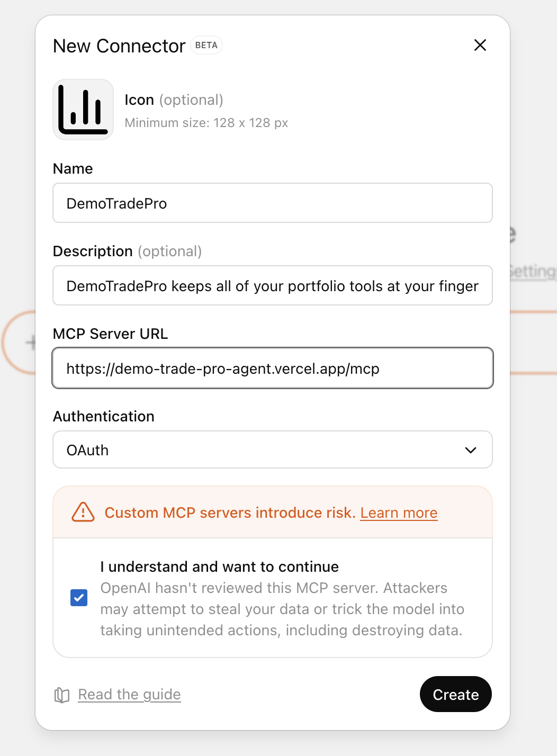Image resolution: width=557 pixels, height=756 pixels.
Task: Click the MCP Server URL input
Action: (272, 368)
